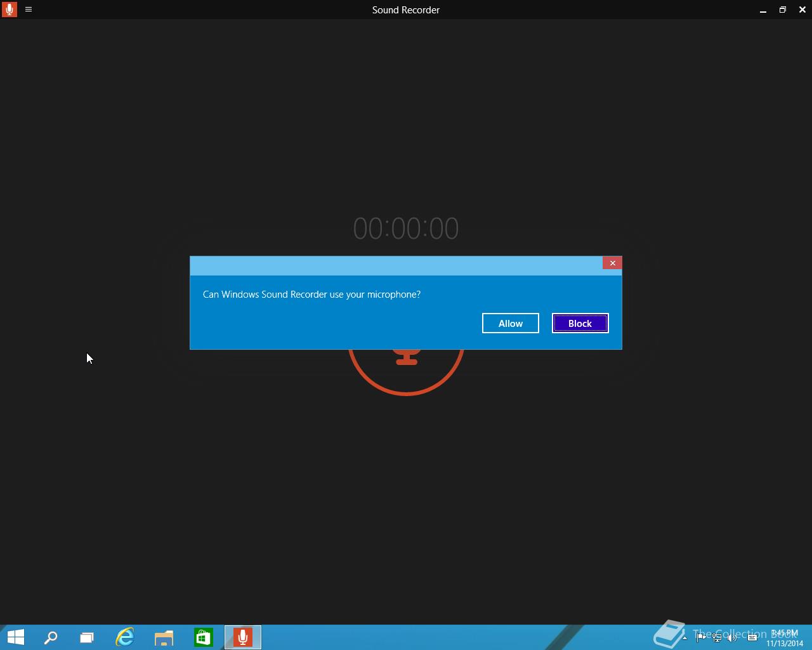Click the Sound Recorder app icon in the title bar
812x650 pixels.
[x=9, y=10]
